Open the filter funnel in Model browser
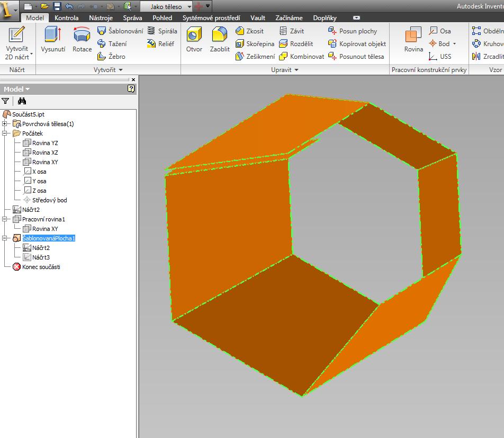The image size is (504, 438). tap(5, 101)
